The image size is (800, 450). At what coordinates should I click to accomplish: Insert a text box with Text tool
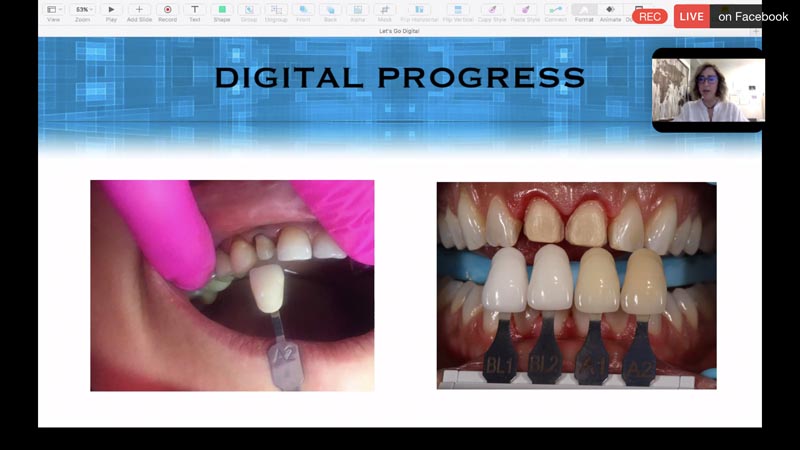coord(194,10)
